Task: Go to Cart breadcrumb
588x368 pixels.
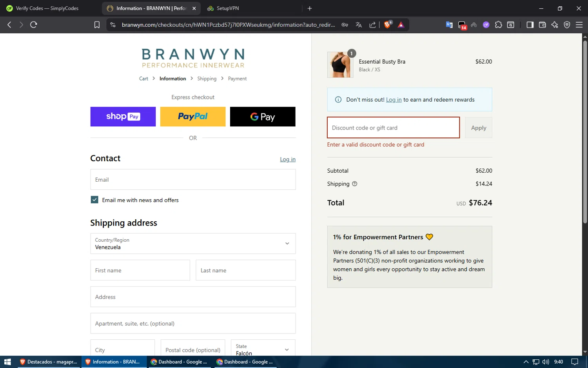Action: tap(143, 78)
